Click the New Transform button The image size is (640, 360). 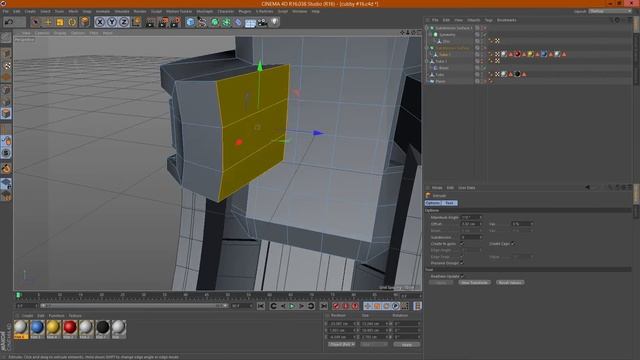point(474,282)
